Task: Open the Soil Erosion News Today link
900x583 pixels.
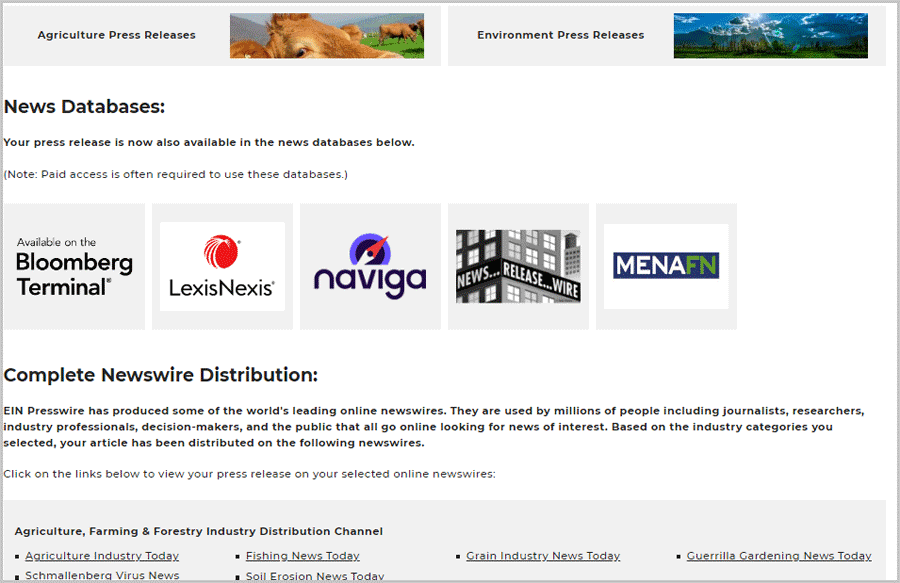Action: pos(315,576)
